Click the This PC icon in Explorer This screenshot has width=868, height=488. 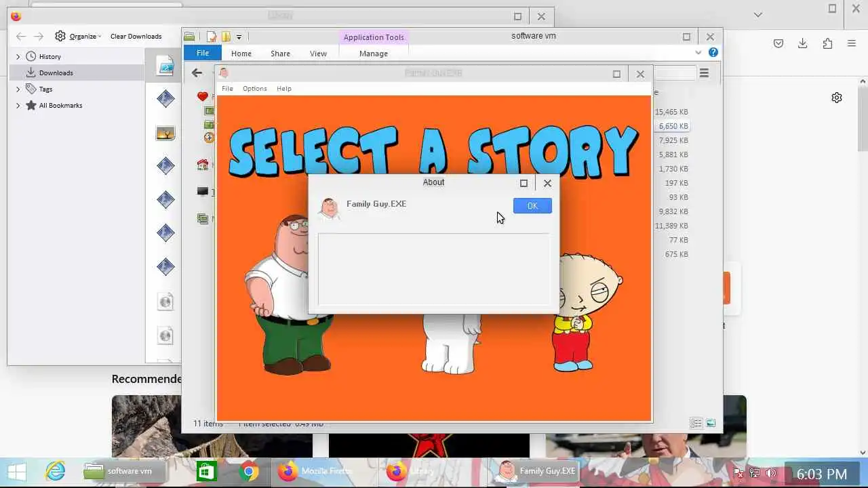point(202,192)
